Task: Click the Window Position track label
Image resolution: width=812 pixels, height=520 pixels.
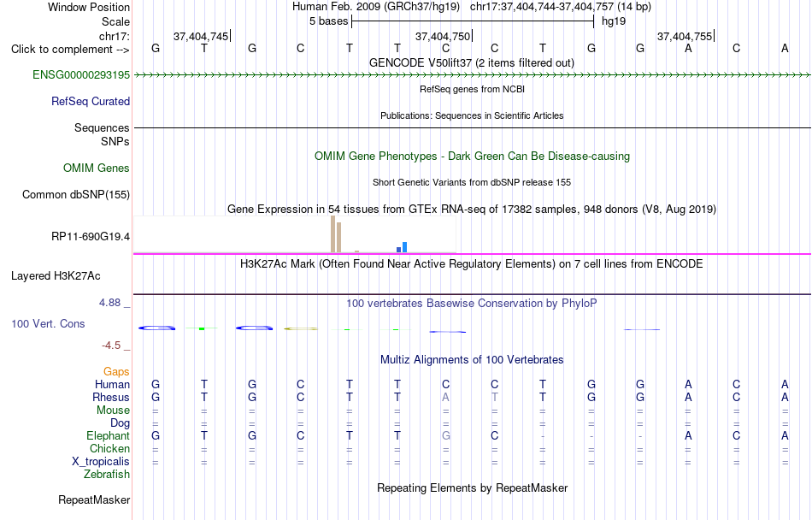Action: tap(89, 7)
